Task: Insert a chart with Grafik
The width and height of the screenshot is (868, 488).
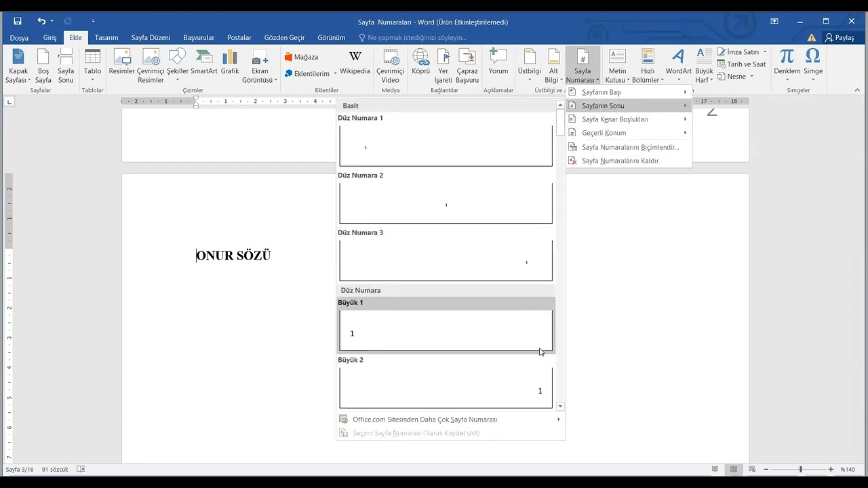Action: (230, 62)
